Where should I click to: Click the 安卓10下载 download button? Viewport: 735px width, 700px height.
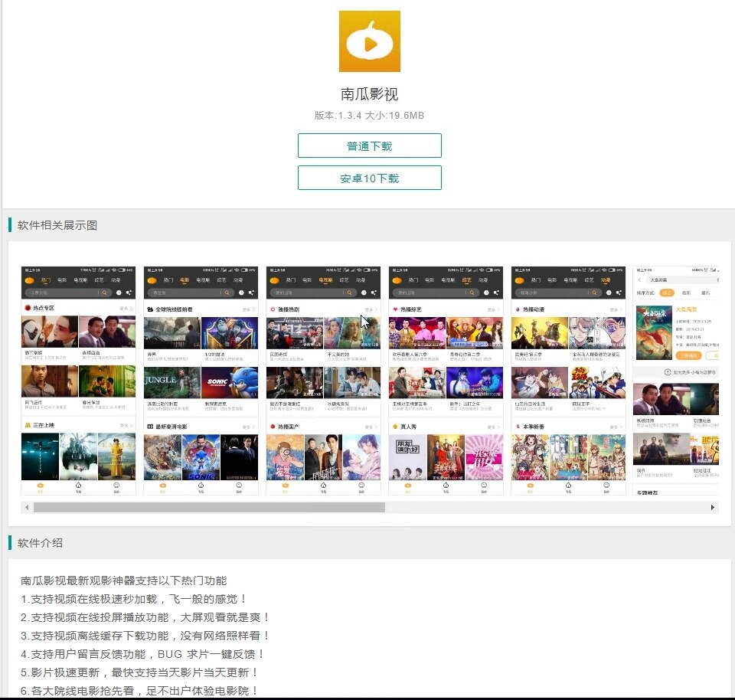click(370, 177)
